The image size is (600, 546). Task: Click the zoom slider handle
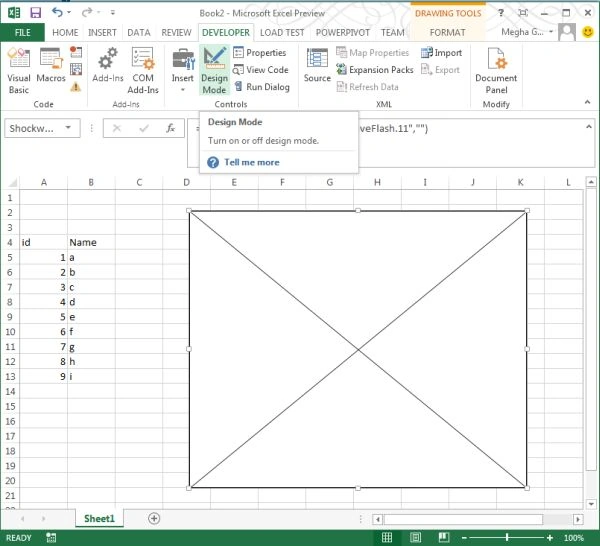[x=507, y=538]
